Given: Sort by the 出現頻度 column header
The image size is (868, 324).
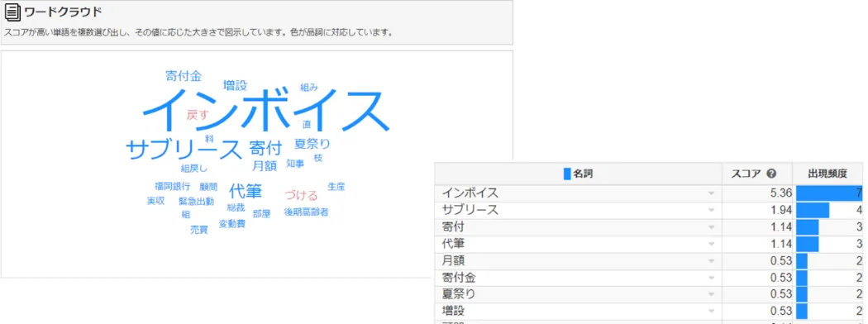Looking at the screenshot, I should pyautogui.click(x=828, y=174).
